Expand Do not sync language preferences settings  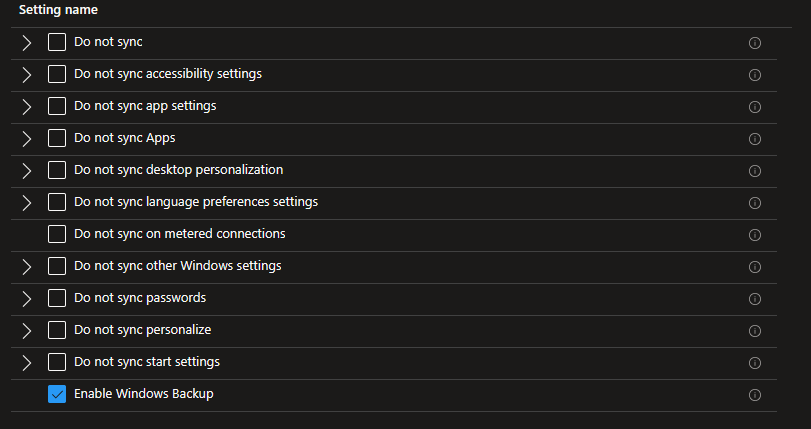pos(27,202)
